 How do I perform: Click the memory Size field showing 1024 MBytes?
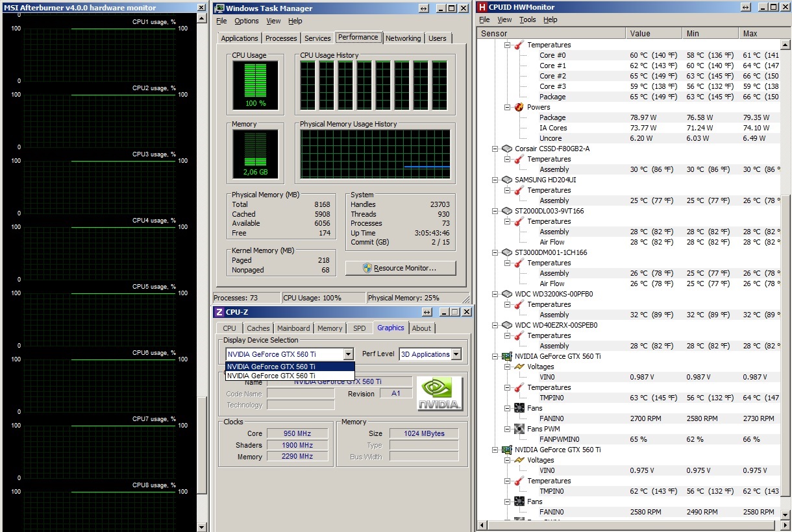click(x=423, y=433)
